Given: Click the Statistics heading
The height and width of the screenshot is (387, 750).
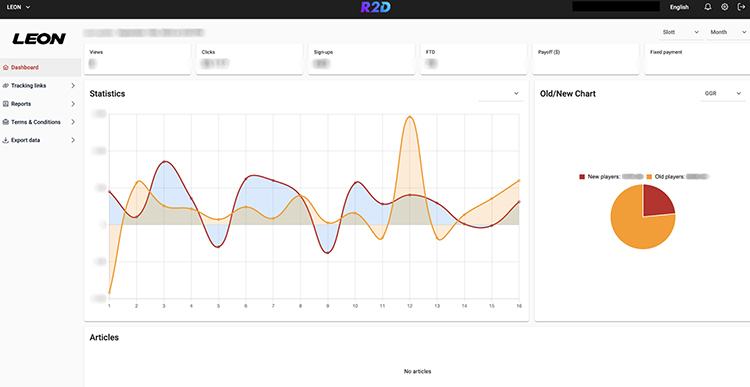Looking at the screenshot, I should click(107, 94).
